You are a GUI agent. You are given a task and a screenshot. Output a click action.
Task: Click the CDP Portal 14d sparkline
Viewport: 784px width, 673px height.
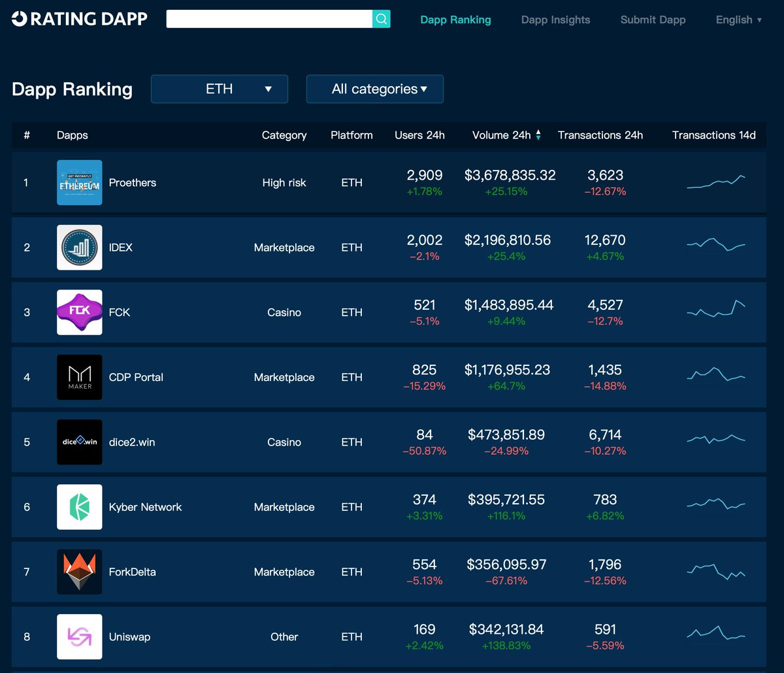point(716,374)
